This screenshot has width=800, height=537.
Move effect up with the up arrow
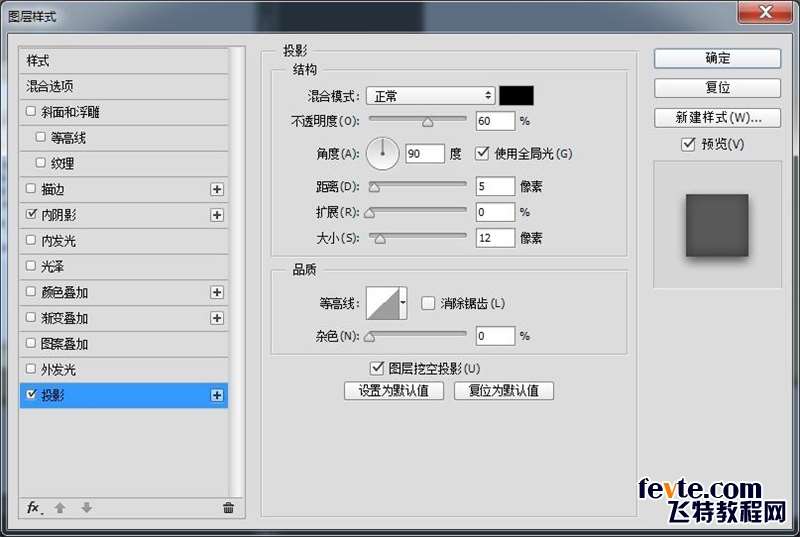[x=60, y=507]
